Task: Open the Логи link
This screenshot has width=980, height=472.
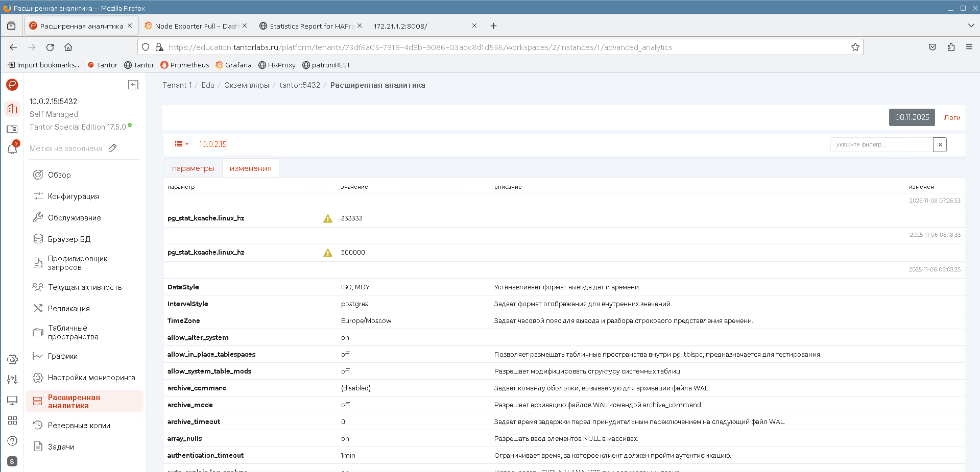Action: (952, 117)
